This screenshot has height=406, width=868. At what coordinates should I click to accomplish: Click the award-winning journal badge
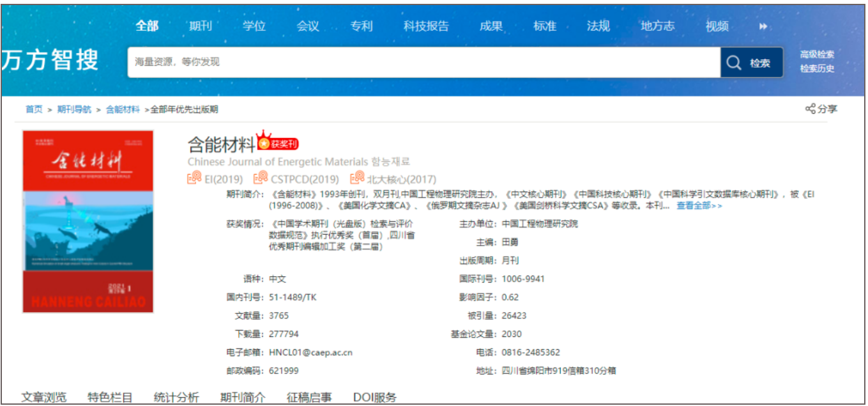[277, 143]
